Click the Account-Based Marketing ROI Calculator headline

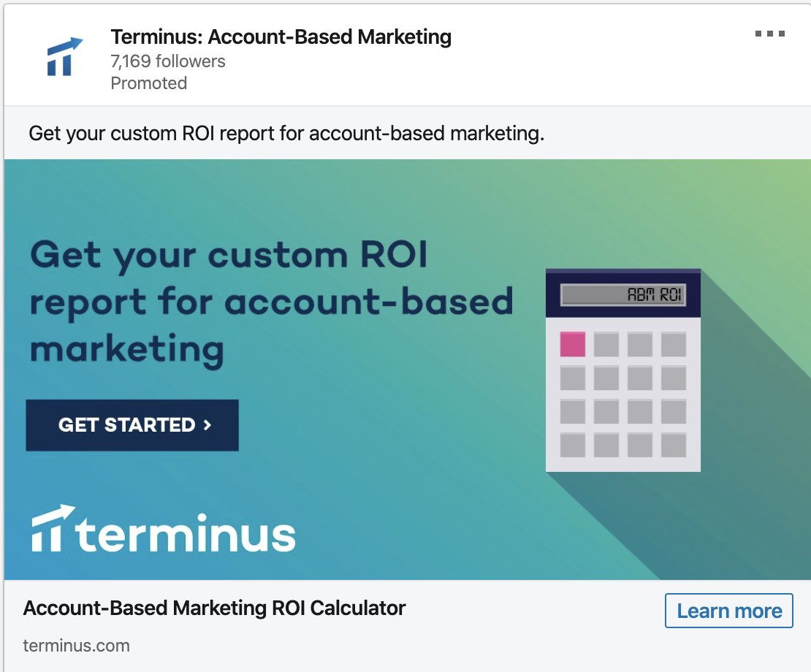(214, 608)
